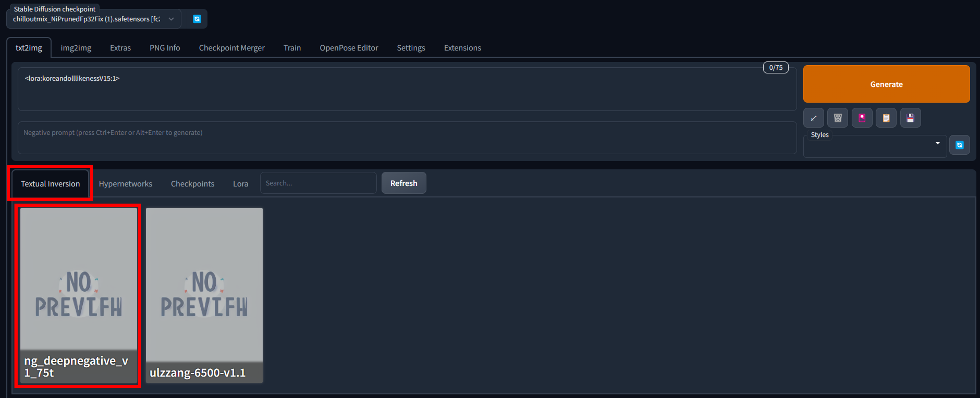This screenshot has height=398, width=980.
Task: Switch to the img2img tab
Action: click(76, 48)
